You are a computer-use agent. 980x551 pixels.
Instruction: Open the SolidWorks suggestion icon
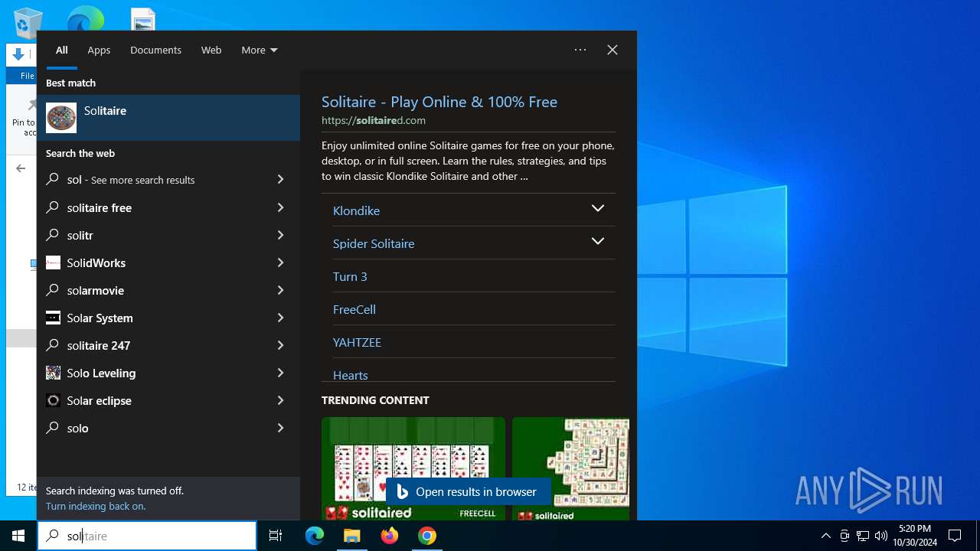(x=53, y=262)
